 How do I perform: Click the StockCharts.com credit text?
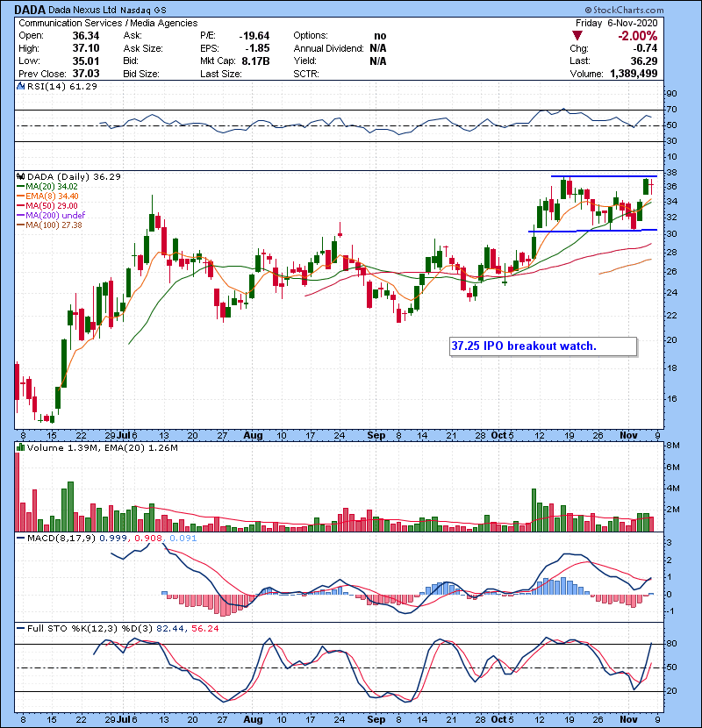[625, 10]
